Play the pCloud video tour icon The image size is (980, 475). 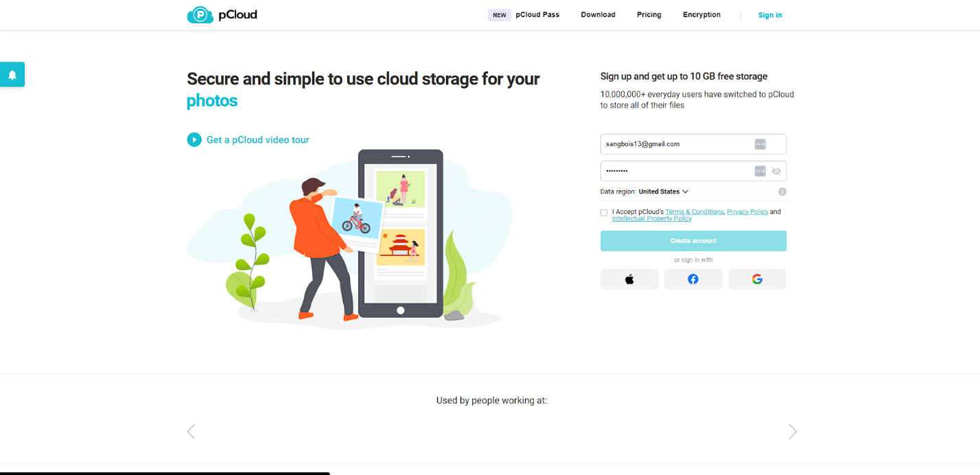point(194,139)
